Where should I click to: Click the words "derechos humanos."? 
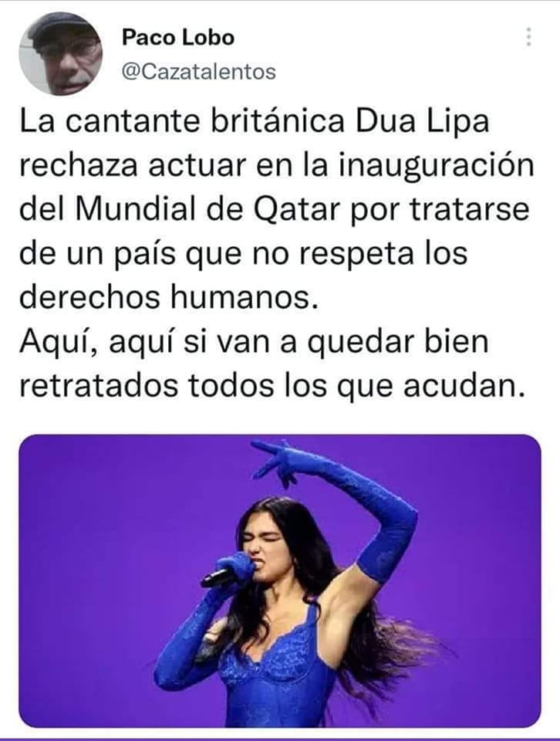coord(169,298)
